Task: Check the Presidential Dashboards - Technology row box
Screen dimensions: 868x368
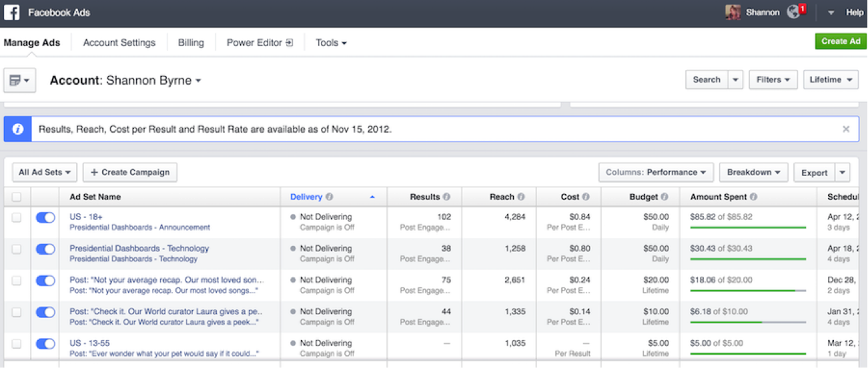Action: (x=17, y=249)
